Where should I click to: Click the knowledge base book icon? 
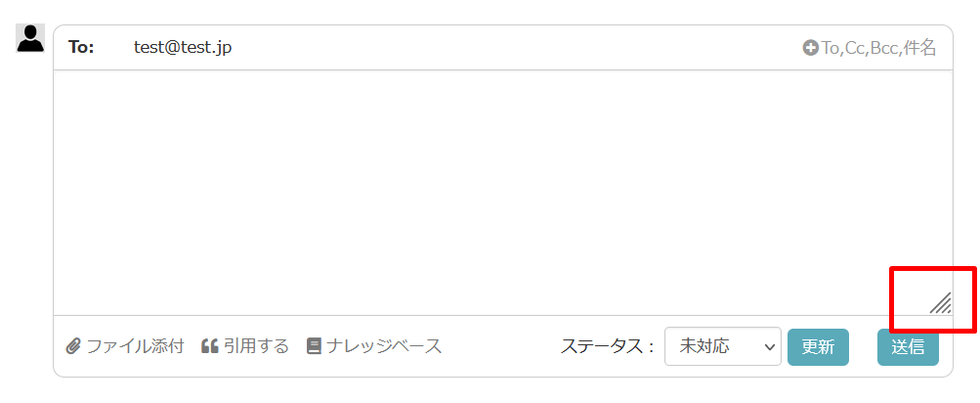pyautogui.click(x=314, y=346)
